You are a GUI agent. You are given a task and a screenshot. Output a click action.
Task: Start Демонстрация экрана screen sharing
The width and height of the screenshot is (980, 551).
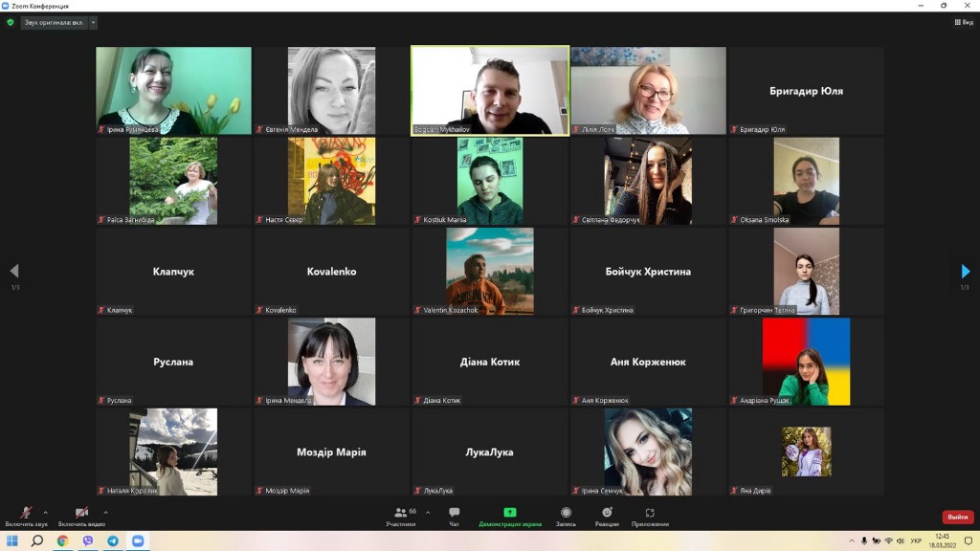pos(510,516)
